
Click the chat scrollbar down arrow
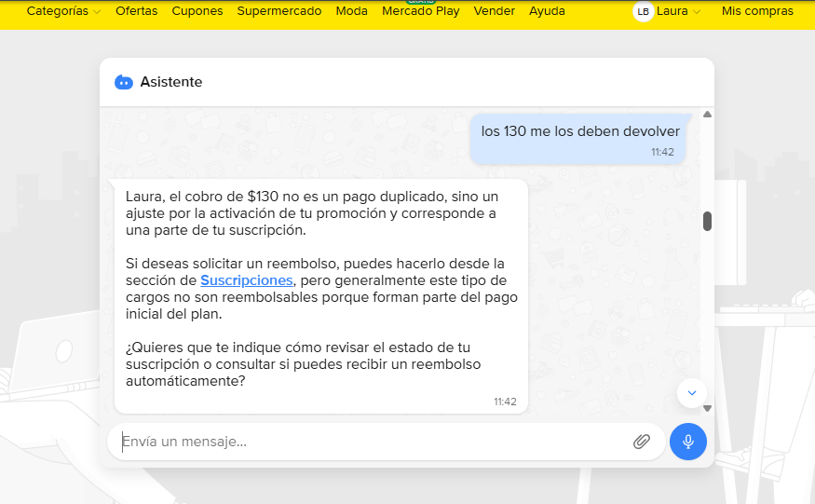click(x=707, y=408)
